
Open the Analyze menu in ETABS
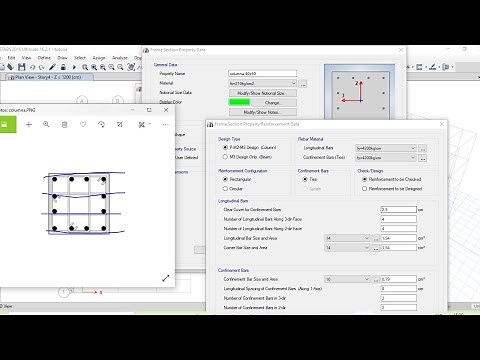click(x=120, y=58)
